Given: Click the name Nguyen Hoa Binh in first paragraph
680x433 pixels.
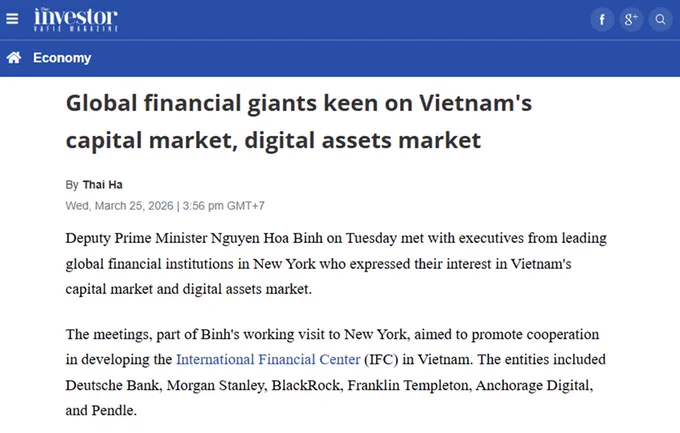Looking at the screenshot, I should pyautogui.click(x=267, y=239).
